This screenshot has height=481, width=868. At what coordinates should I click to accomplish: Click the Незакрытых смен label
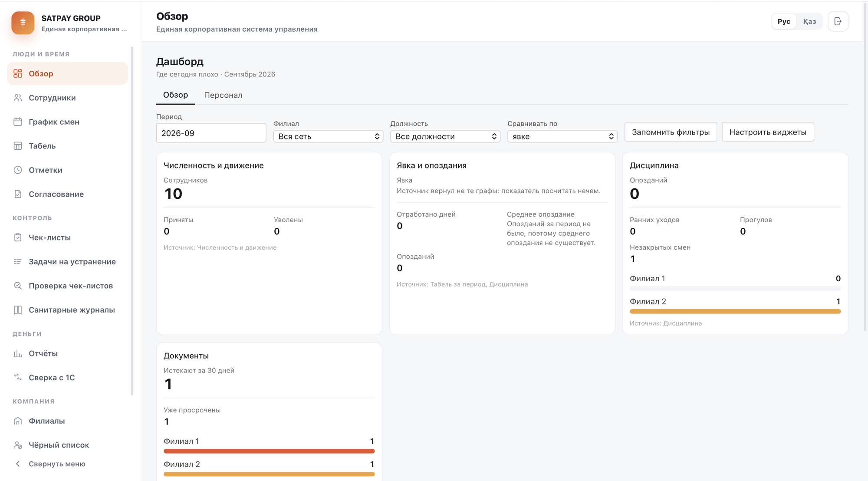[660, 247]
